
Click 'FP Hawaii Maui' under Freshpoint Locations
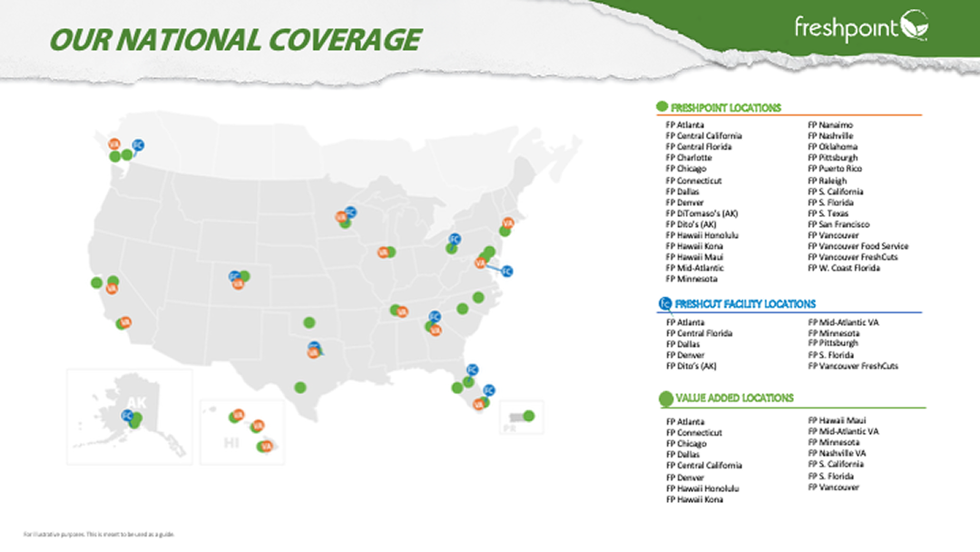coord(694,258)
